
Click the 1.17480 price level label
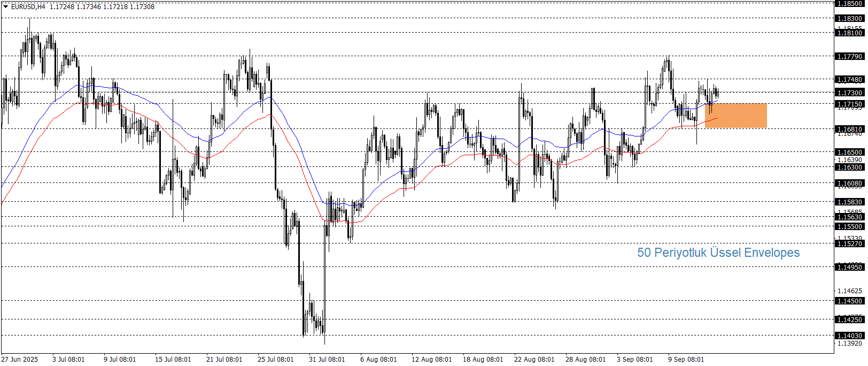[850, 79]
